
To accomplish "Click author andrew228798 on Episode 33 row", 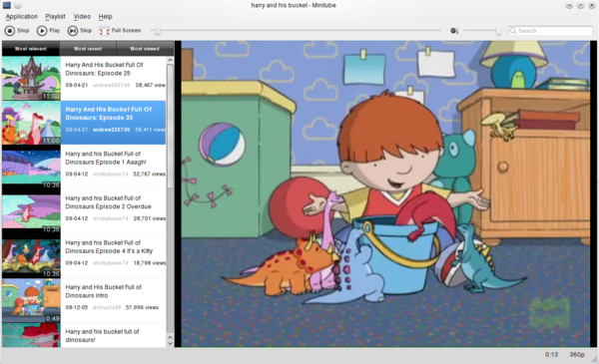I will (111, 130).
